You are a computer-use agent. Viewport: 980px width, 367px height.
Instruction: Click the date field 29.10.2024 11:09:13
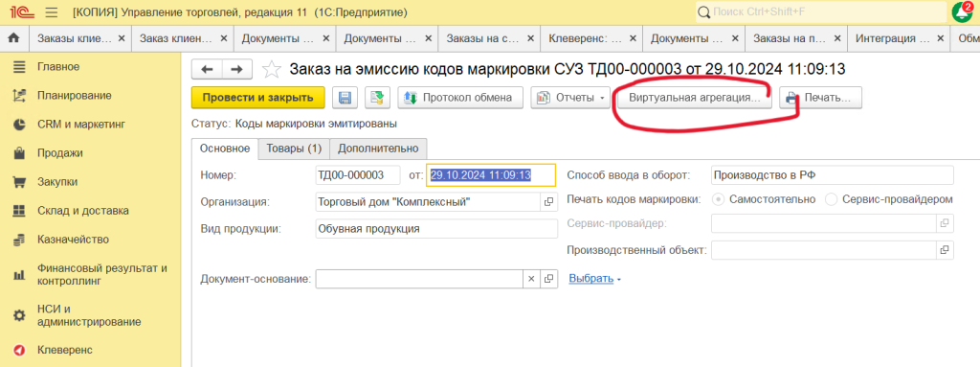coord(491,175)
